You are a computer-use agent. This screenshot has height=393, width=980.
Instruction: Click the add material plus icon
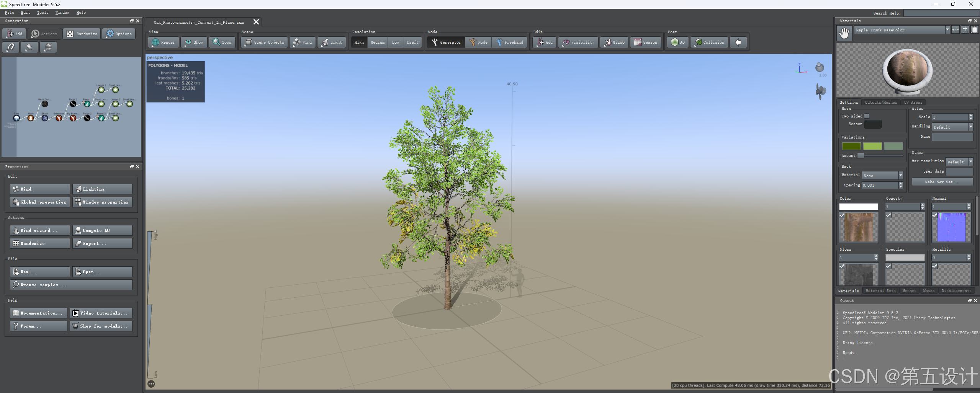[x=965, y=29]
